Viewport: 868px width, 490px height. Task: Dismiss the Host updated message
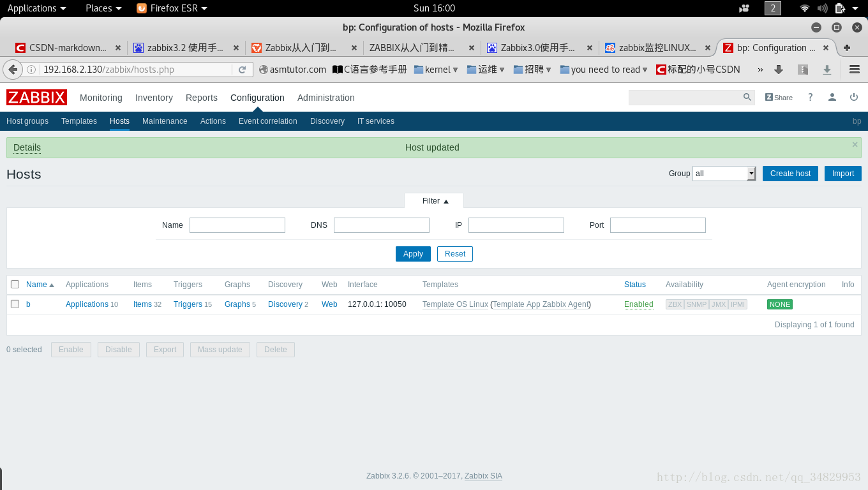(x=855, y=145)
